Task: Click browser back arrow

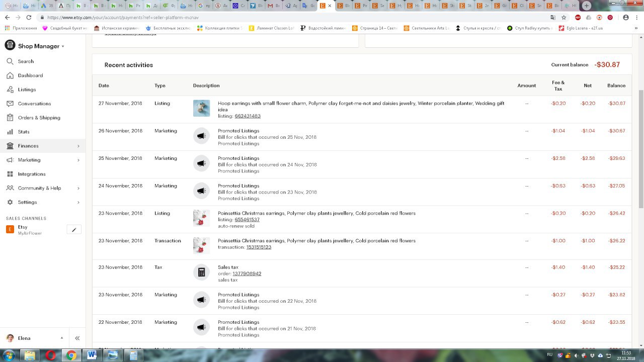Action: pos(7,17)
